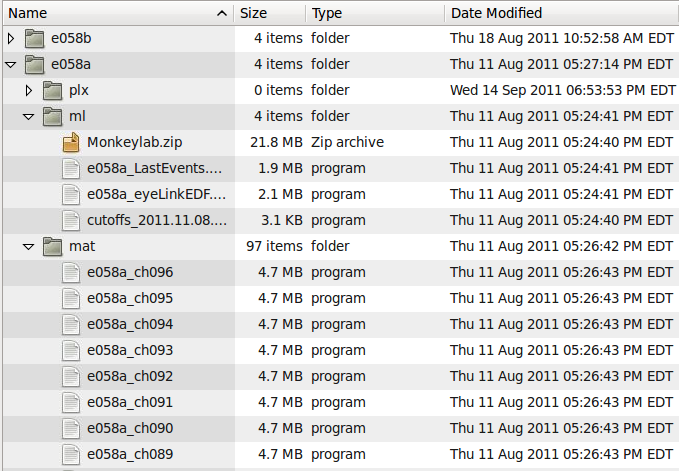Image resolution: width=679 pixels, height=471 pixels.
Task: Click the e058a_LastEvents file icon
Action: (71, 168)
